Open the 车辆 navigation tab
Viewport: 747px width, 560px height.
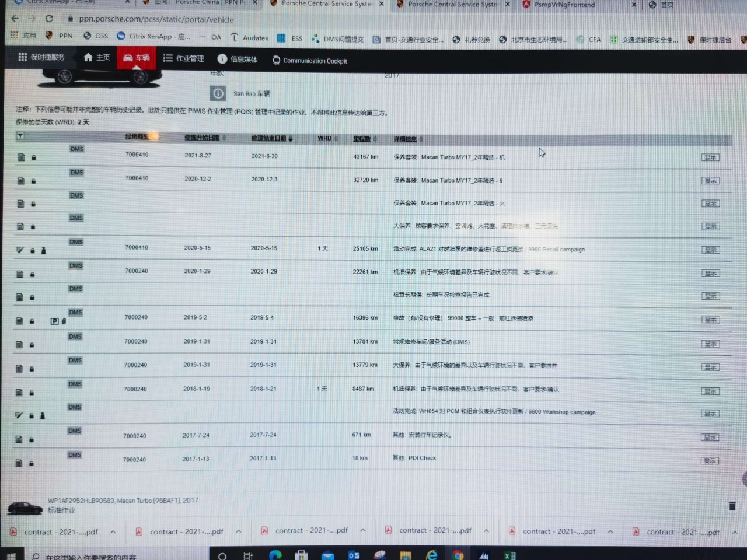click(x=136, y=58)
